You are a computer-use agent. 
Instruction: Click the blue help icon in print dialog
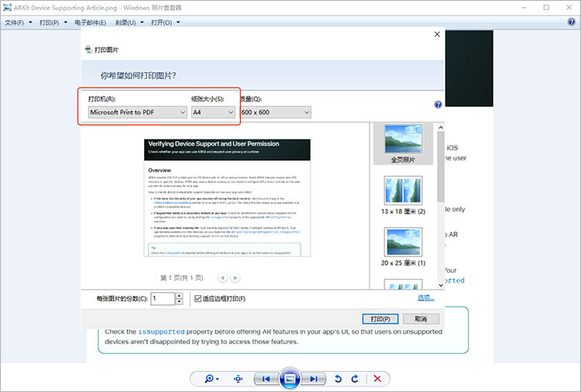point(438,105)
